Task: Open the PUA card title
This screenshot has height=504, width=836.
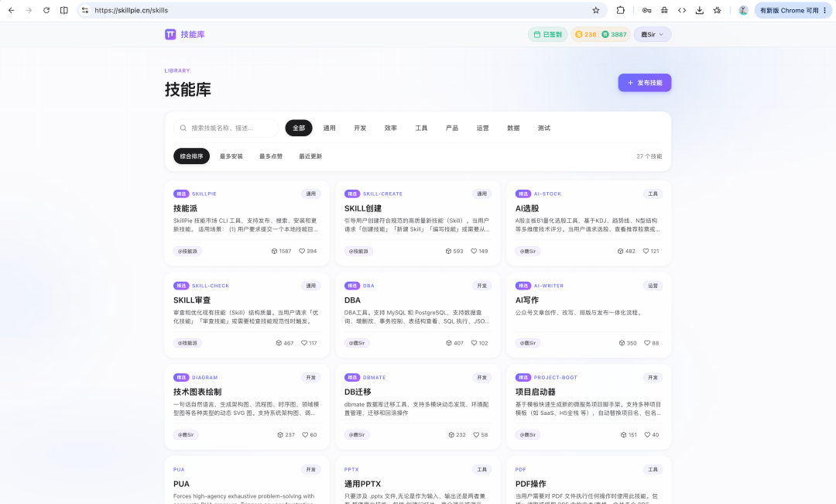Action: click(x=181, y=484)
